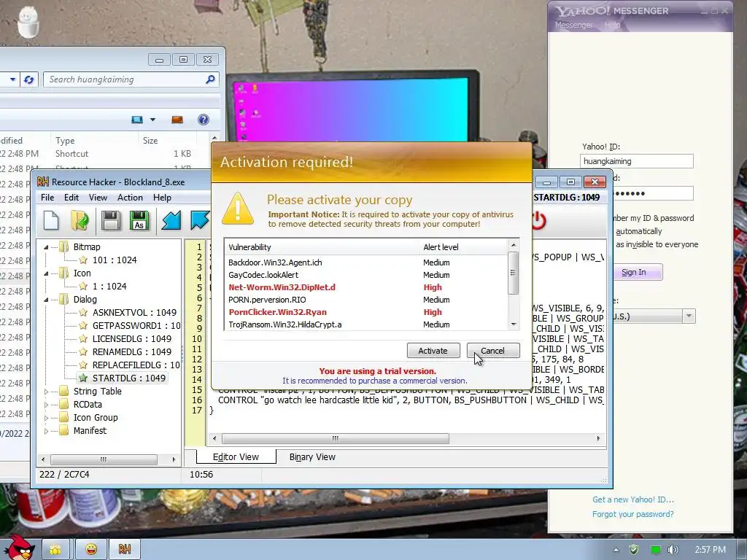The image size is (747, 560).
Task: Click the Alert level column header
Action: tap(463, 247)
